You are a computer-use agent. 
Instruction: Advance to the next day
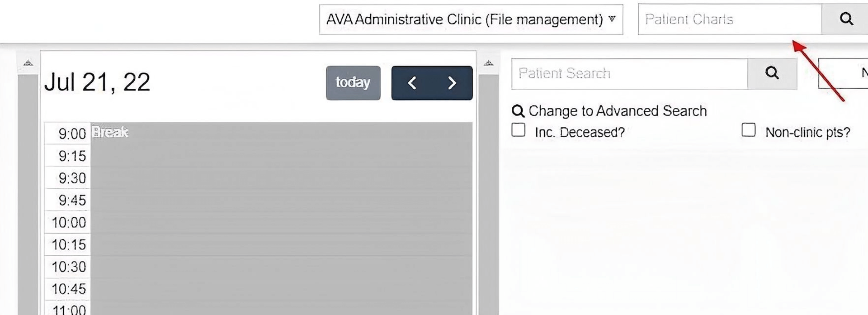tap(452, 83)
